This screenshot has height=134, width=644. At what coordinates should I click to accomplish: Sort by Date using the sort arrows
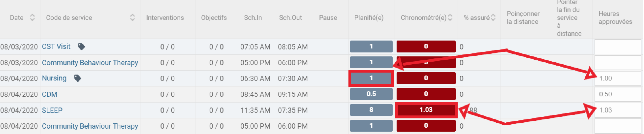(32, 17)
